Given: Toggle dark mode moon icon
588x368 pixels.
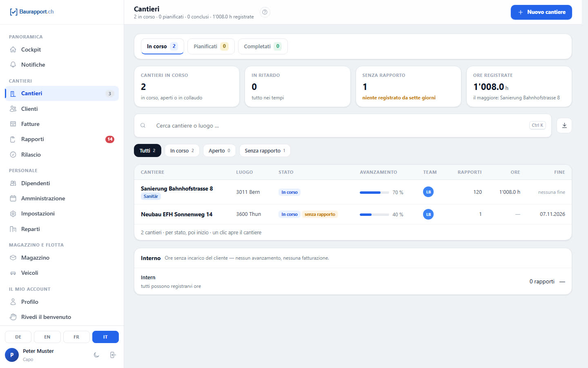Looking at the screenshot, I should tap(96, 355).
